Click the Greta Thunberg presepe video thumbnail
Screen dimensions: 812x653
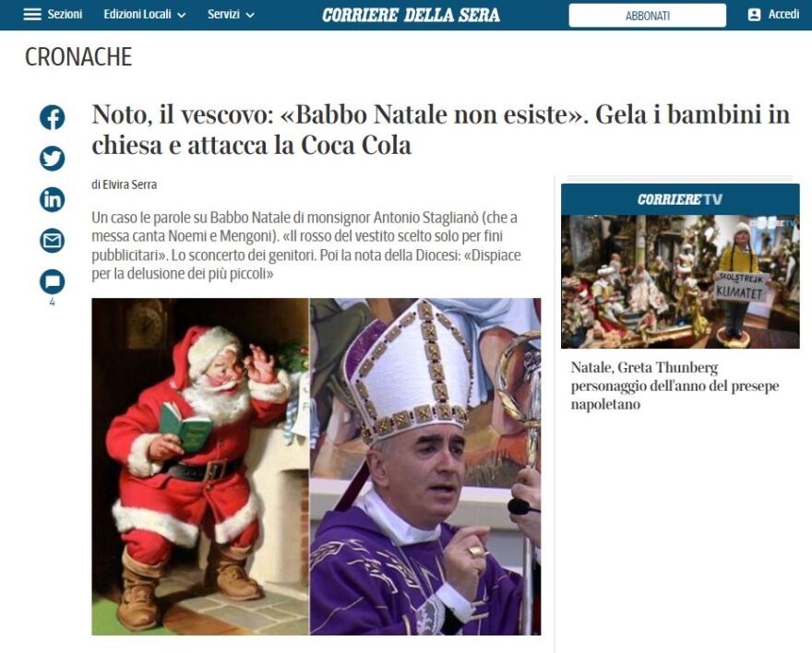point(680,282)
